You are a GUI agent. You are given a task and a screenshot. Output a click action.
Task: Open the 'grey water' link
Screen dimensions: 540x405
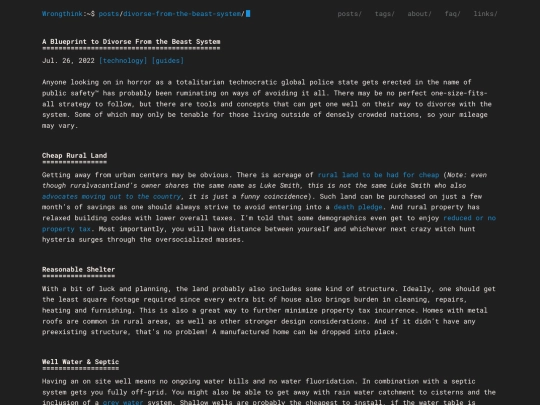[x=123, y=402]
